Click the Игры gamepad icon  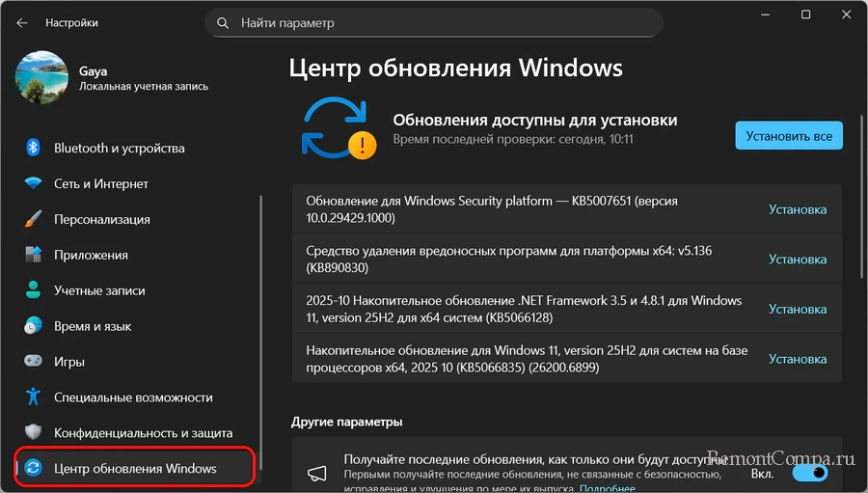[x=34, y=362]
